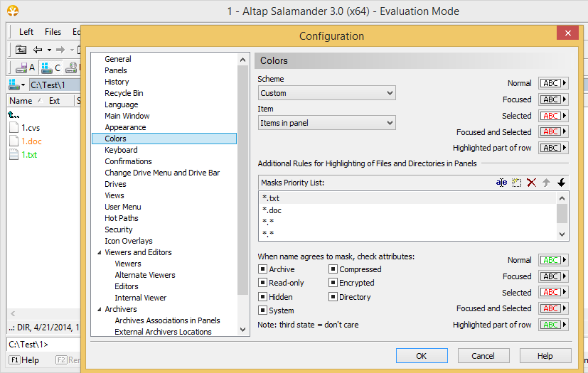The width and height of the screenshot is (588, 373).
Task: Select Hot Paths in the configuration tree
Action: (121, 218)
